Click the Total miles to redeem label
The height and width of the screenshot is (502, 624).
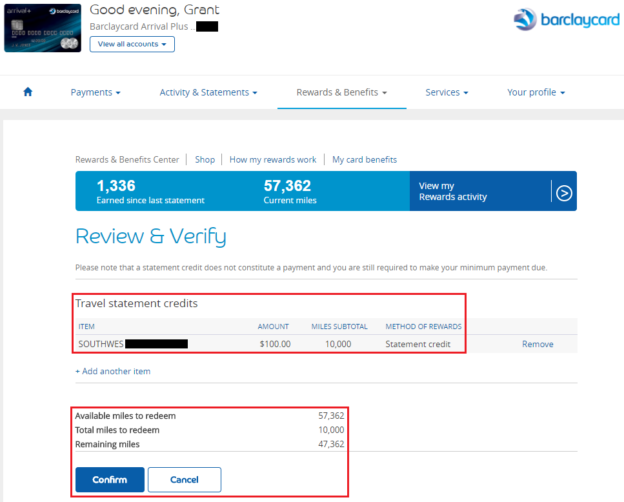point(117,430)
